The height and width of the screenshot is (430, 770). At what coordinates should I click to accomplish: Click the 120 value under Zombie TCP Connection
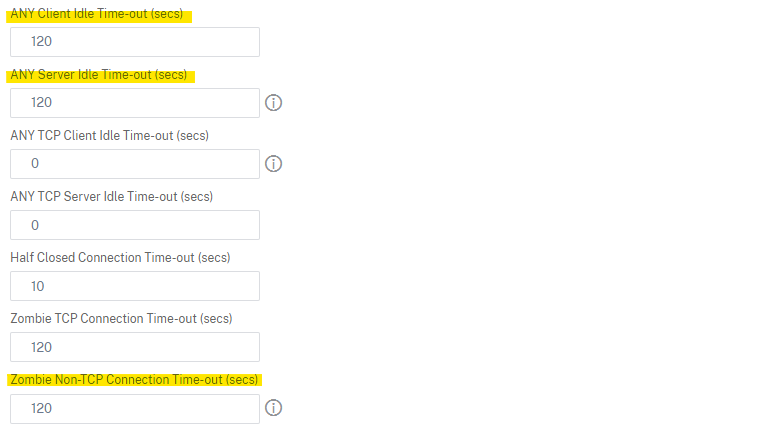pos(41,348)
